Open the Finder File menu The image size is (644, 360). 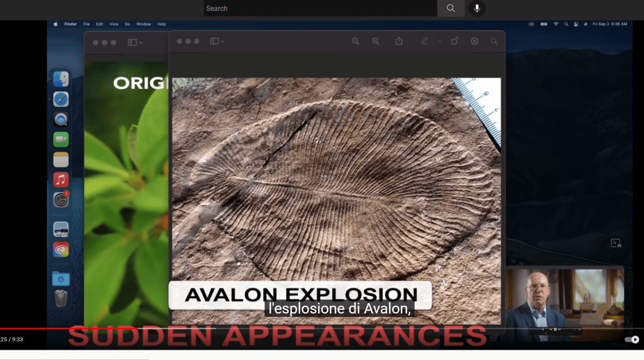[x=86, y=24]
